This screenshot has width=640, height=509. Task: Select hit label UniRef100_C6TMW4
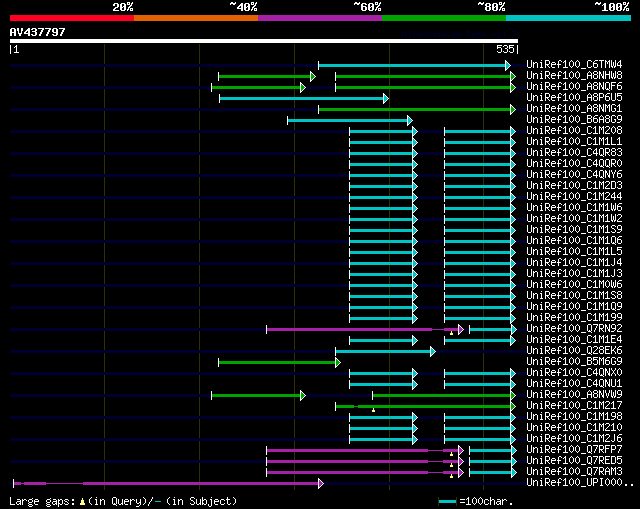[574, 64]
